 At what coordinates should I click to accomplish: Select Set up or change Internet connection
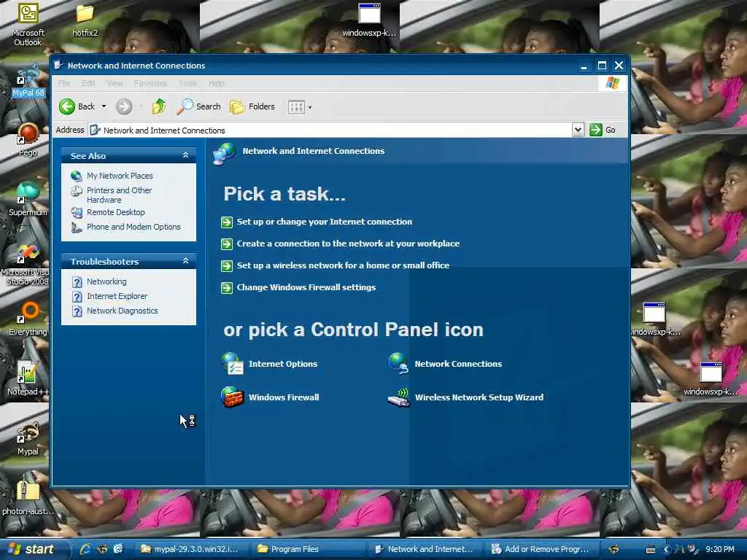coord(324,222)
